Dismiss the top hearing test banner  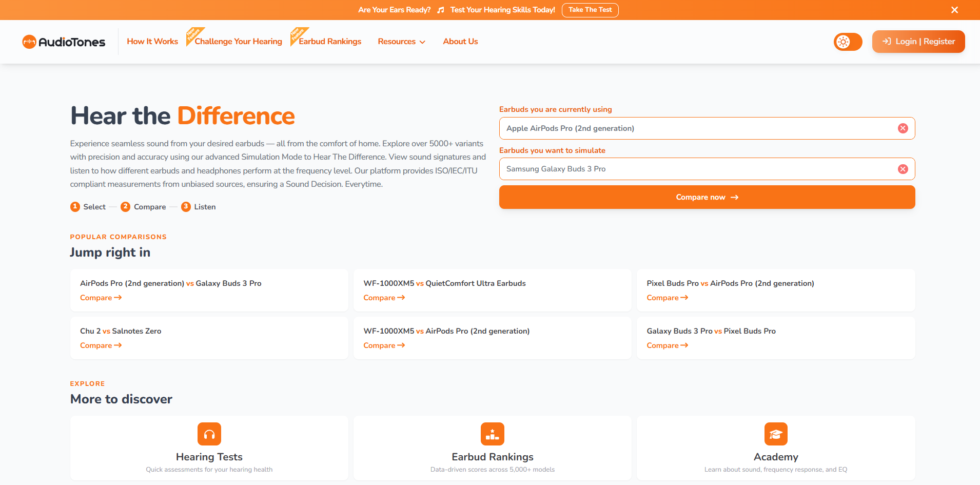954,10
